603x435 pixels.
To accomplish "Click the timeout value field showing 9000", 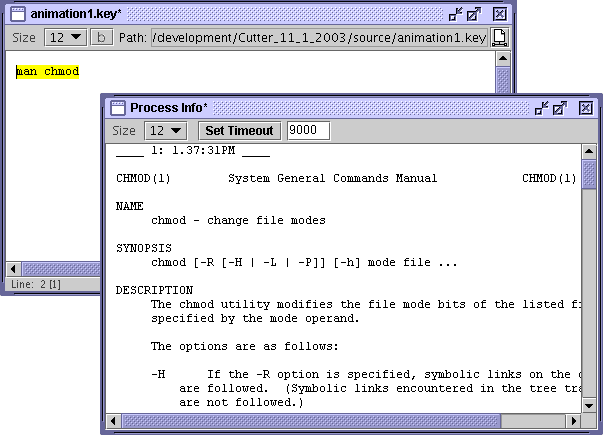I will [x=308, y=130].
